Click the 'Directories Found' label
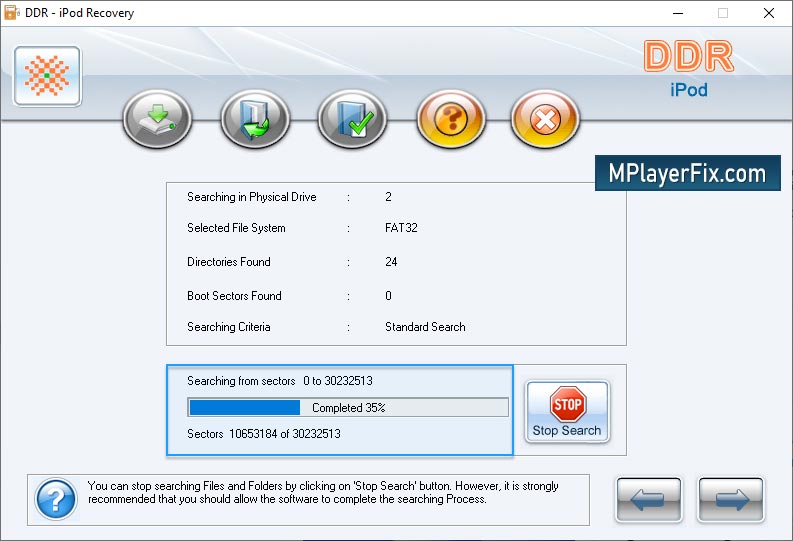The height and width of the screenshot is (541, 793). point(229,262)
